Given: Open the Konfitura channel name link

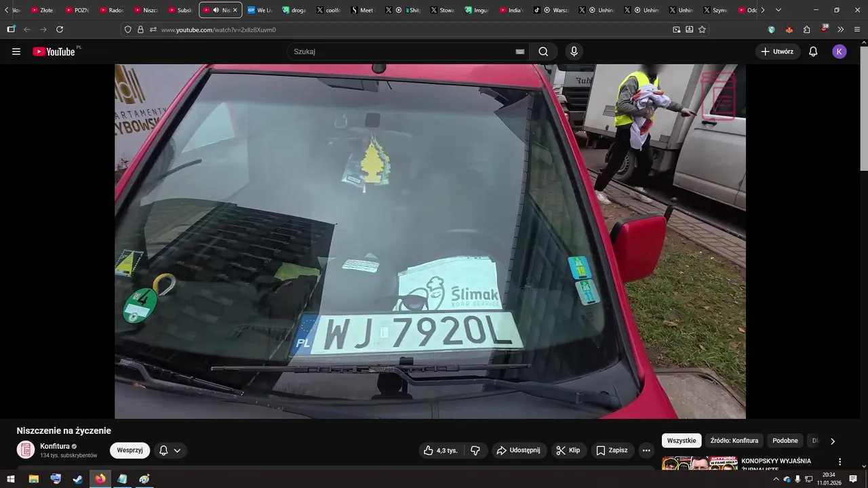Looking at the screenshot, I should [x=55, y=446].
